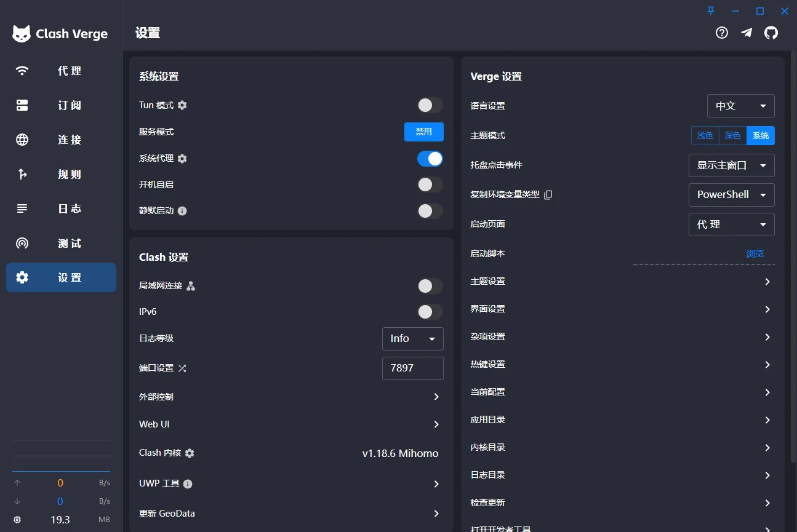
Task: Open the 更新 GeoData row
Action: pyautogui.click(x=291, y=514)
